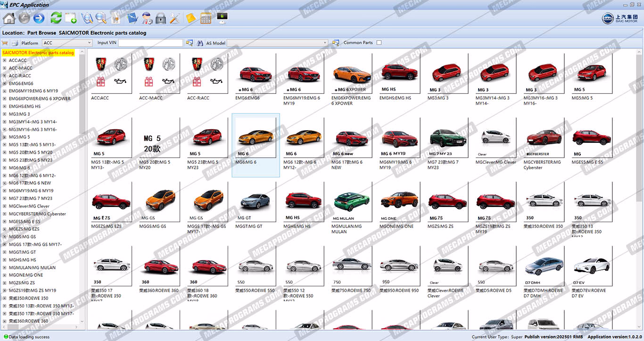
Task: Click the Home icon in the toolbar
Action: (9, 18)
